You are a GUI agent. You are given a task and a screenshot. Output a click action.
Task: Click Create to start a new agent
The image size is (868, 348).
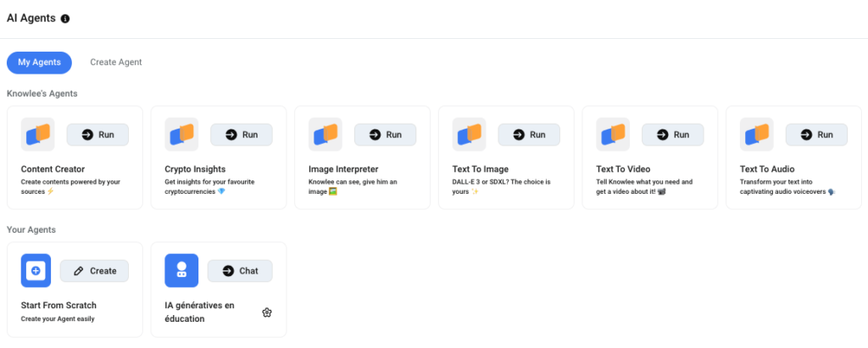[94, 271]
